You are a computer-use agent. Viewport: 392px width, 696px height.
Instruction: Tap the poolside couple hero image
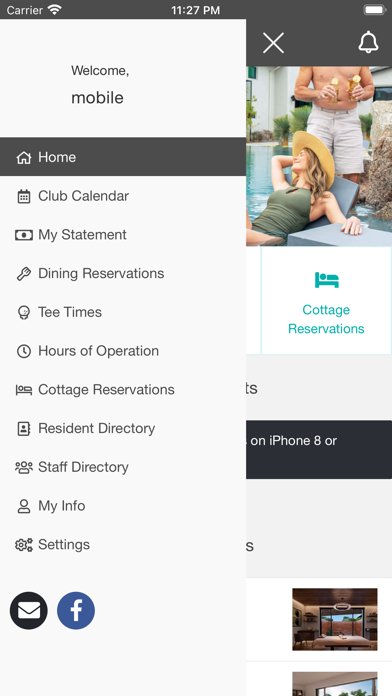(319, 156)
